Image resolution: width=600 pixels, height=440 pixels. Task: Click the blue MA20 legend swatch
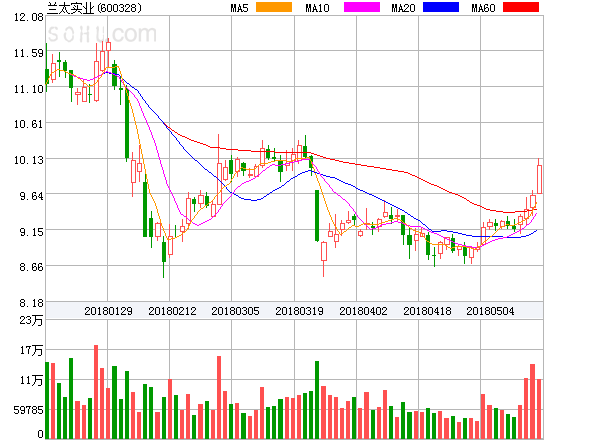point(441,7)
